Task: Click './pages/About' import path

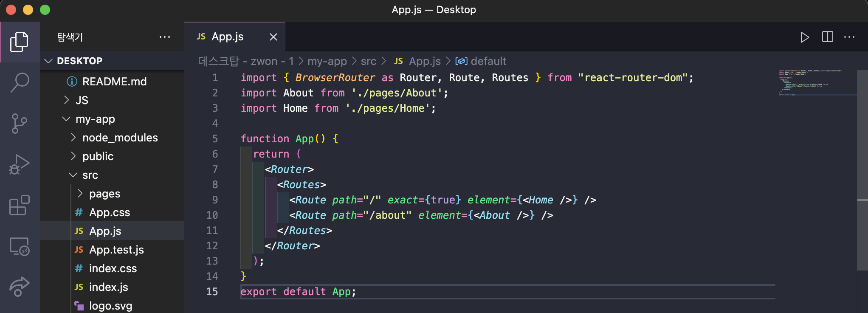Action: (397, 93)
